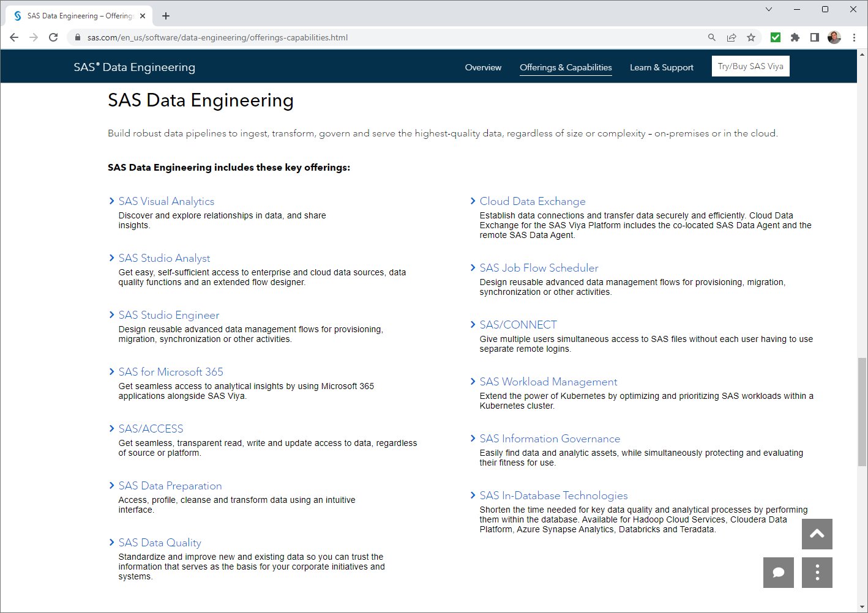Click the chevron beside SAS Job Flow Scheduler

click(x=473, y=267)
